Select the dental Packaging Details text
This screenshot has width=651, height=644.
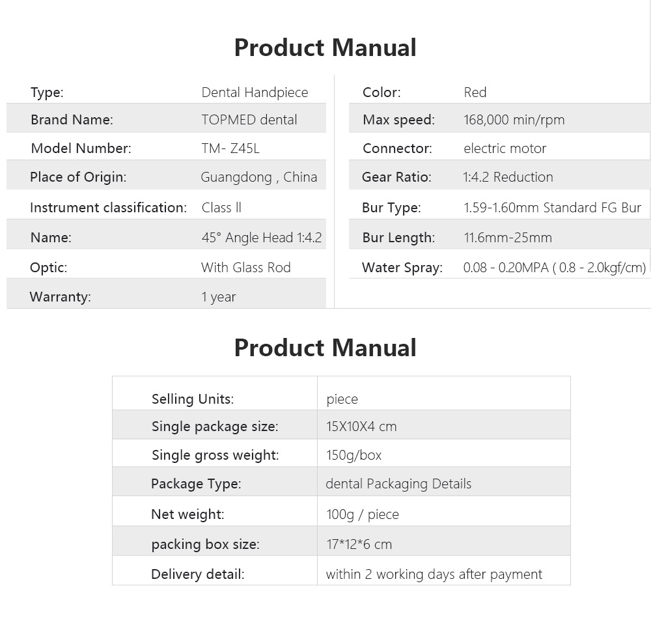click(x=398, y=484)
